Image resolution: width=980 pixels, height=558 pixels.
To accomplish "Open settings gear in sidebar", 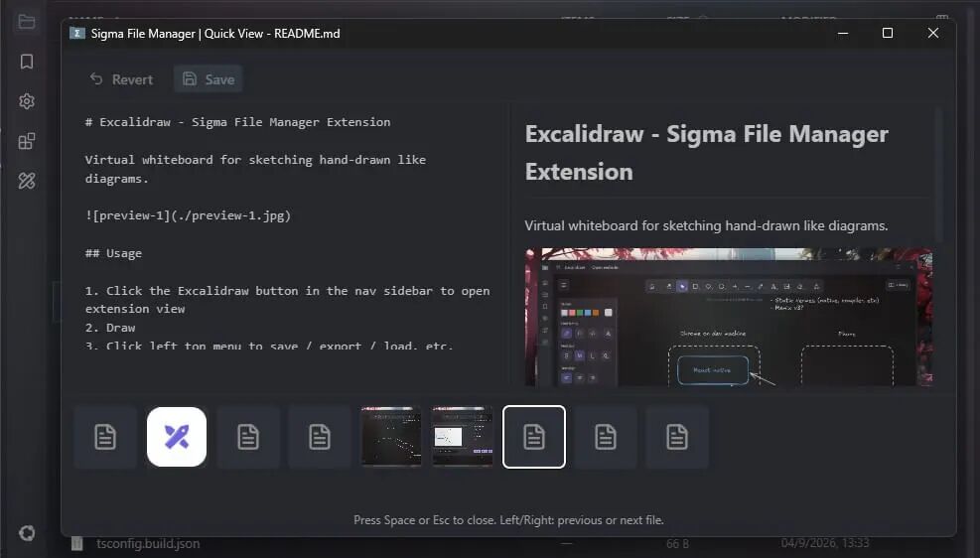I will point(26,101).
